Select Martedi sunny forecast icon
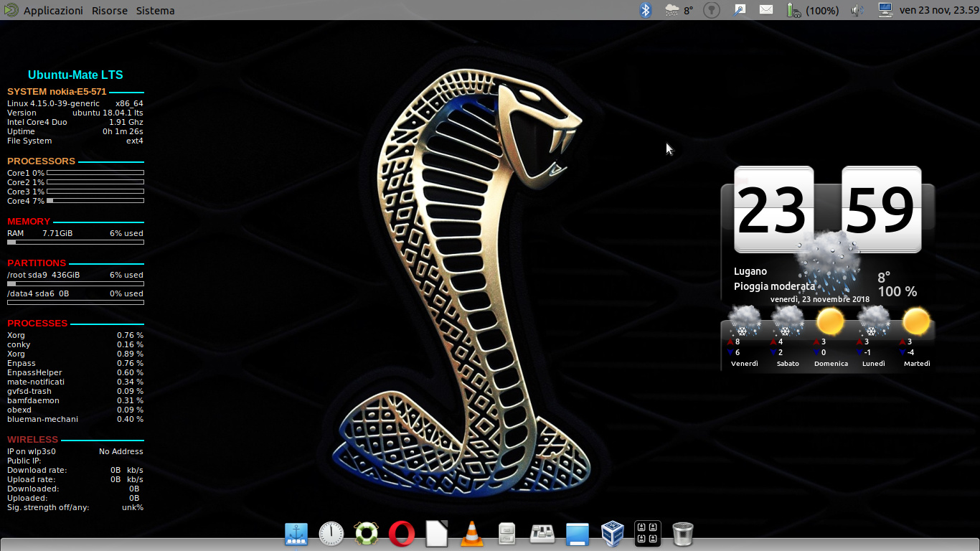Screen dimensions: 980x551 click(x=916, y=321)
